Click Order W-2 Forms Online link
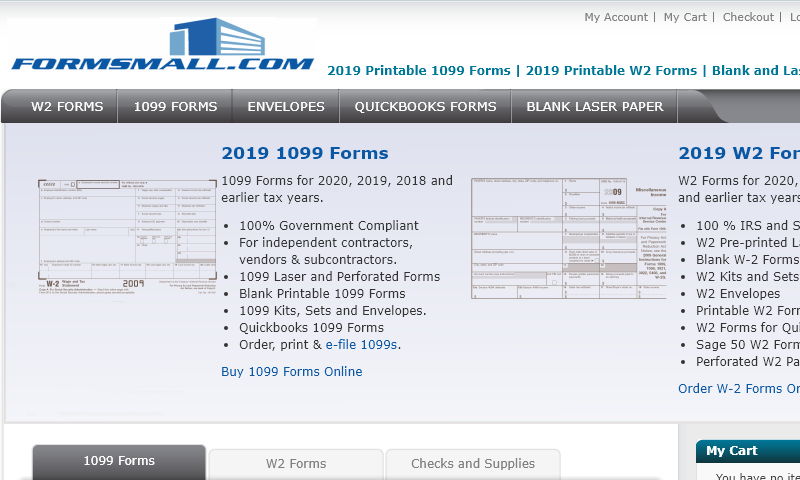Screen dimensions: 800x480 [739, 388]
